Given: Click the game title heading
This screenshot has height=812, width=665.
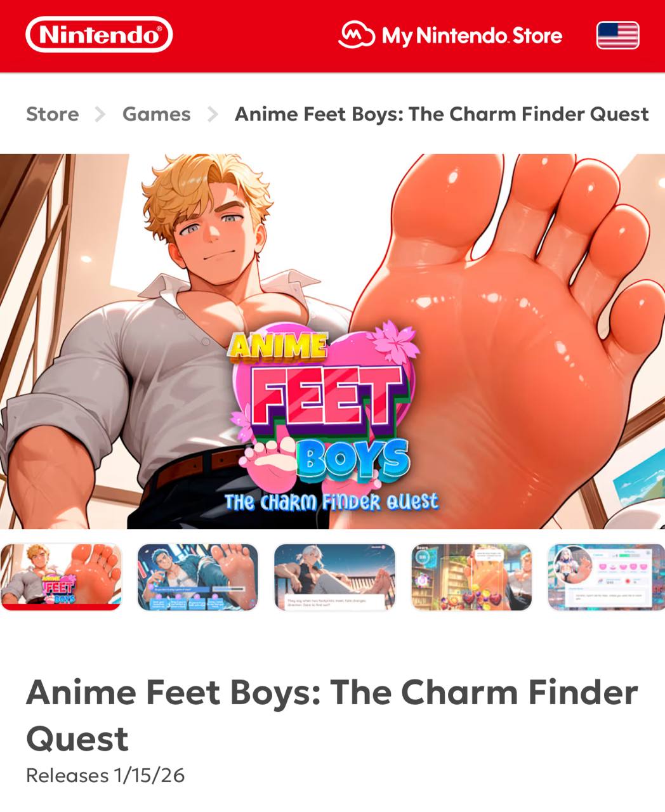Looking at the screenshot, I should point(332,716).
